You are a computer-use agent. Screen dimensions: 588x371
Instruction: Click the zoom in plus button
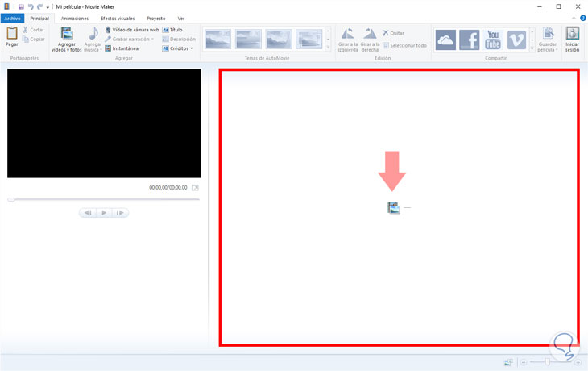[578, 362]
